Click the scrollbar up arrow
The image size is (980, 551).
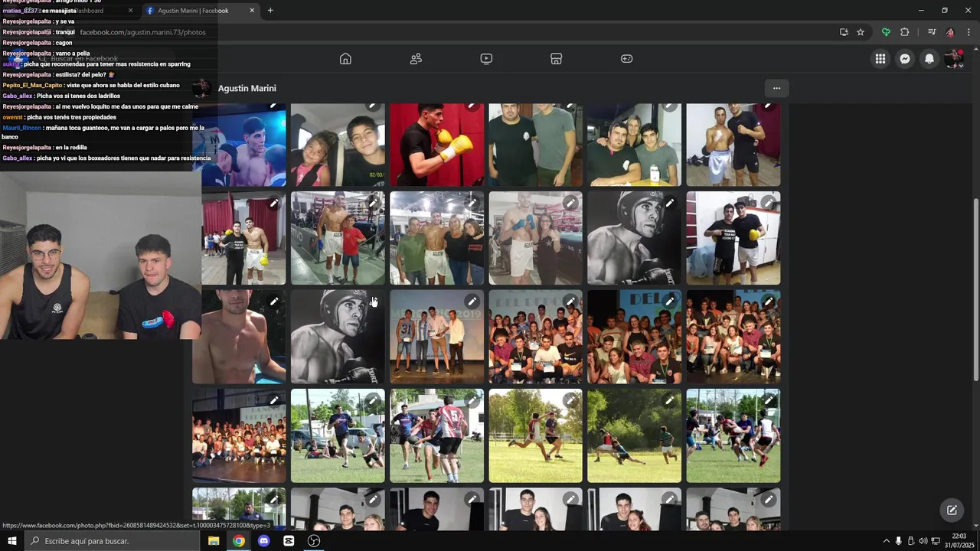point(975,47)
